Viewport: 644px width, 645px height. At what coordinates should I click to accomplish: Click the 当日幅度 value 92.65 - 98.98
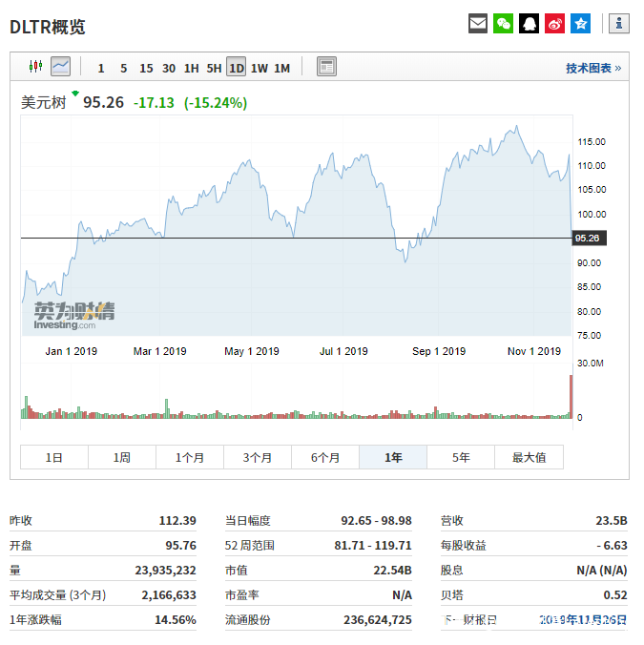(376, 520)
